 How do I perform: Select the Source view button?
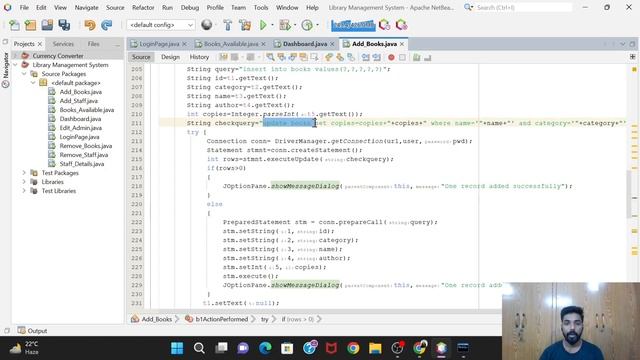tap(141, 57)
